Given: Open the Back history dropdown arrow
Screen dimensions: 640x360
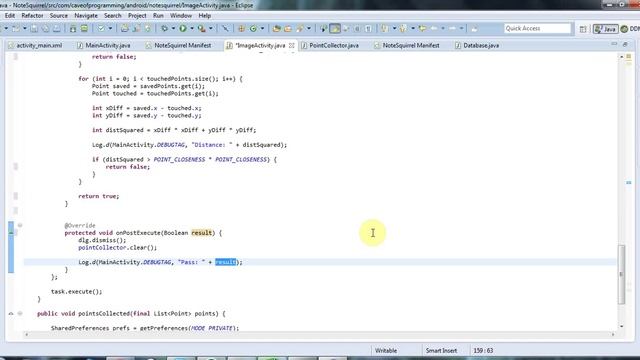Looking at the screenshot, I should coord(443,29).
